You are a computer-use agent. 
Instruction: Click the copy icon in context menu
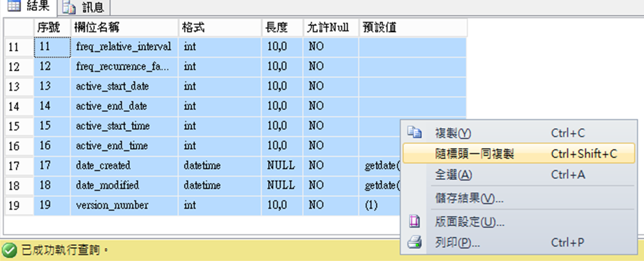[x=415, y=133]
